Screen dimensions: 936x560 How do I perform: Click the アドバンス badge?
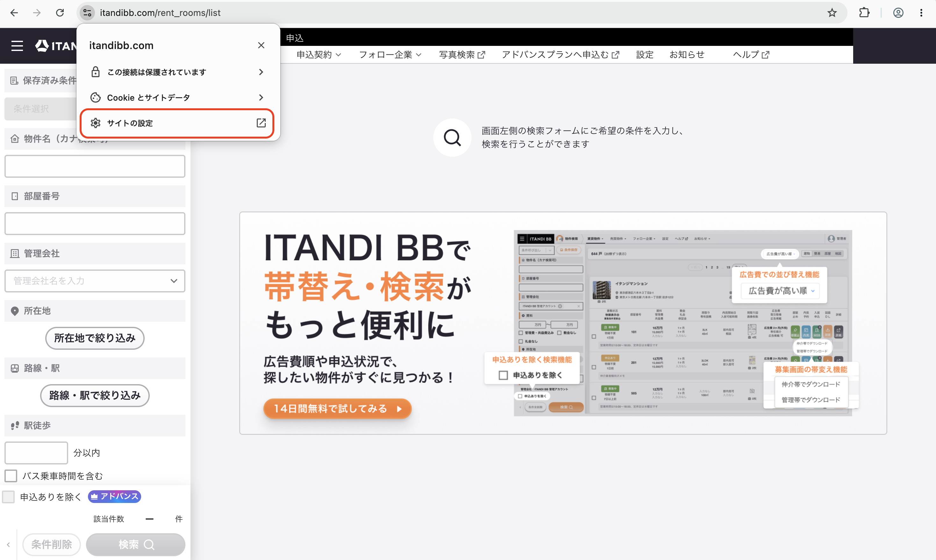coord(114,496)
